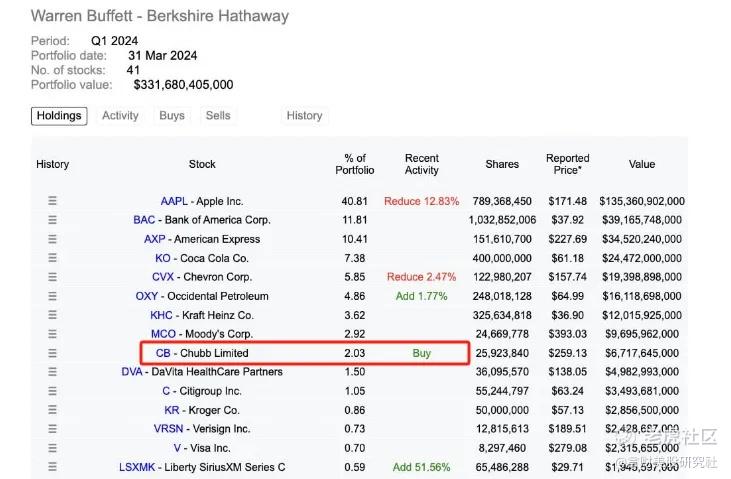Click the period value 'Q1 2024'
Image resolution: width=731 pixels, height=479 pixels.
(x=114, y=41)
